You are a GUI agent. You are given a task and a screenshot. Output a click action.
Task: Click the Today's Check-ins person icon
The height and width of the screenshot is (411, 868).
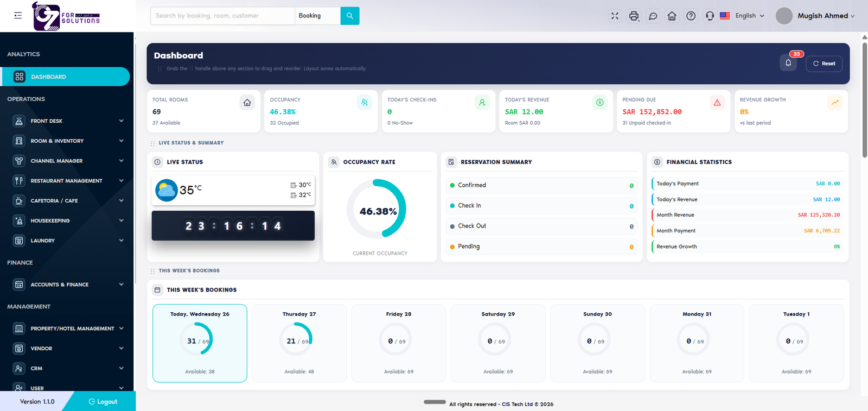(x=482, y=103)
